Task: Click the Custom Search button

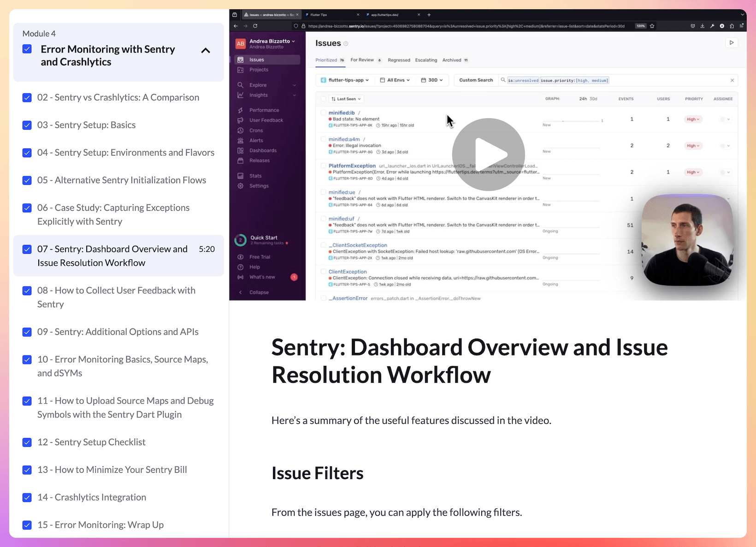Action: click(x=476, y=80)
